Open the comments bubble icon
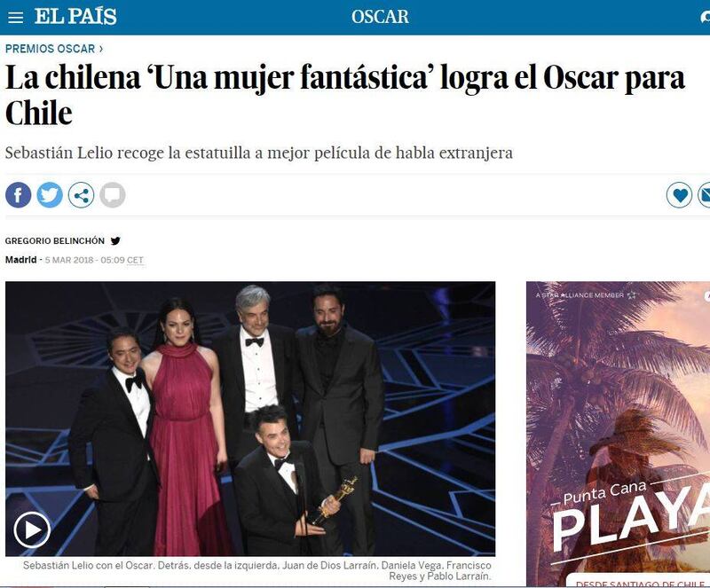Viewport: 710px width, 588px height. (x=113, y=195)
